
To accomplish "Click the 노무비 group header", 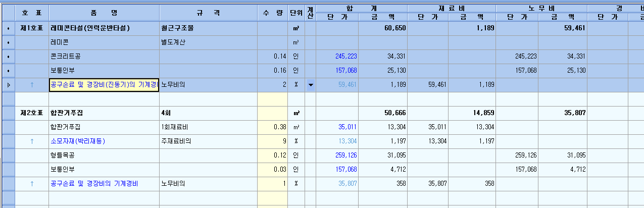I will click(541, 9).
